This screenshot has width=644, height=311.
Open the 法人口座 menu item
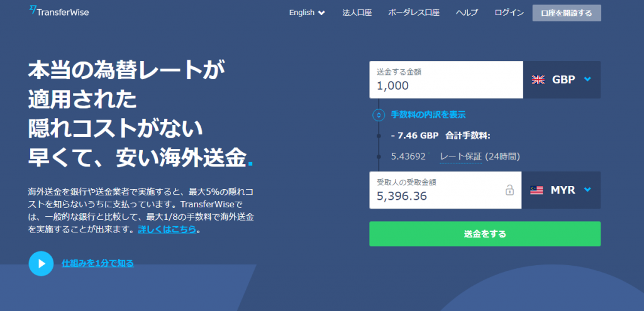[358, 13]
